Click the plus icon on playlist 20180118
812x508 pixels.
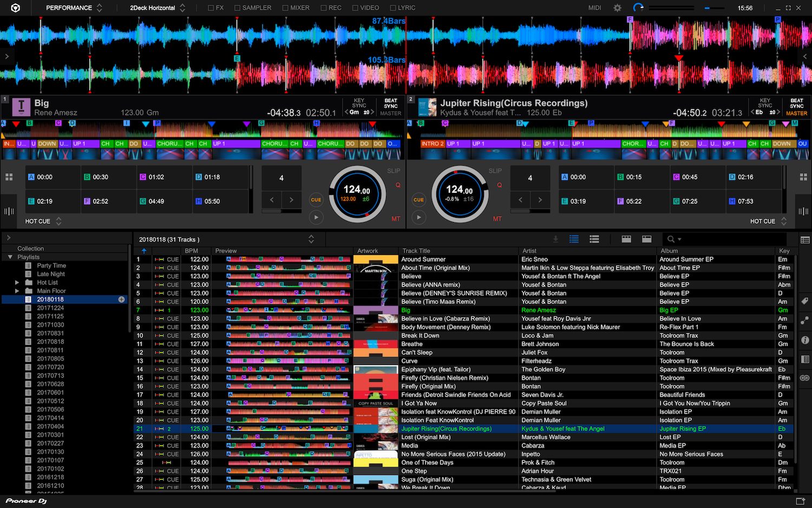point(121,299)
